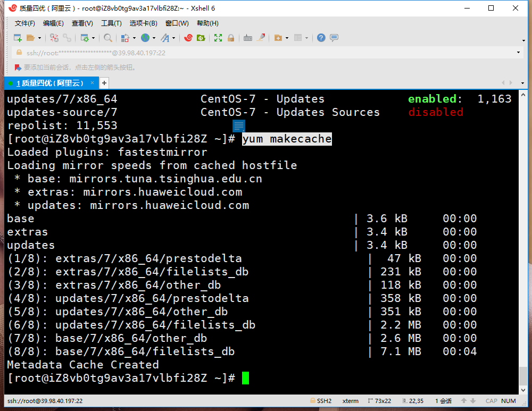Launch Xftp from the green toolbar icon
The height and width of the screenshot is (411, 532).
click(x=201, y=38)
